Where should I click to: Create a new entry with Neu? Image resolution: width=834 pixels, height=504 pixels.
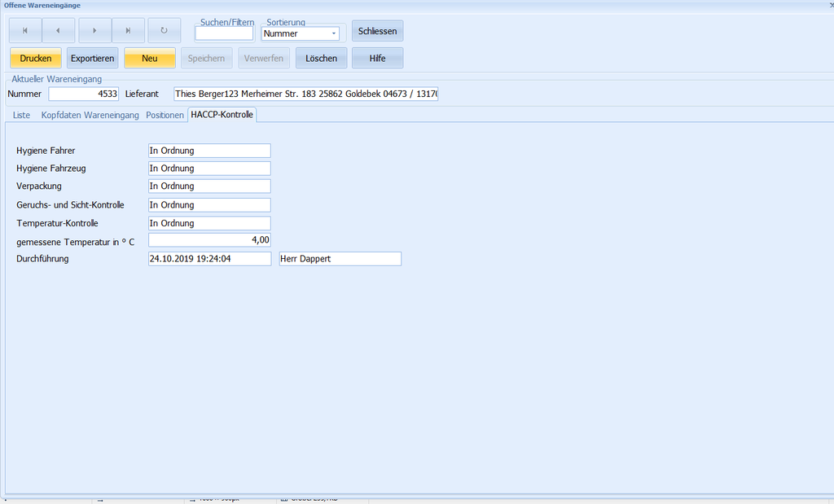[150, 59]
